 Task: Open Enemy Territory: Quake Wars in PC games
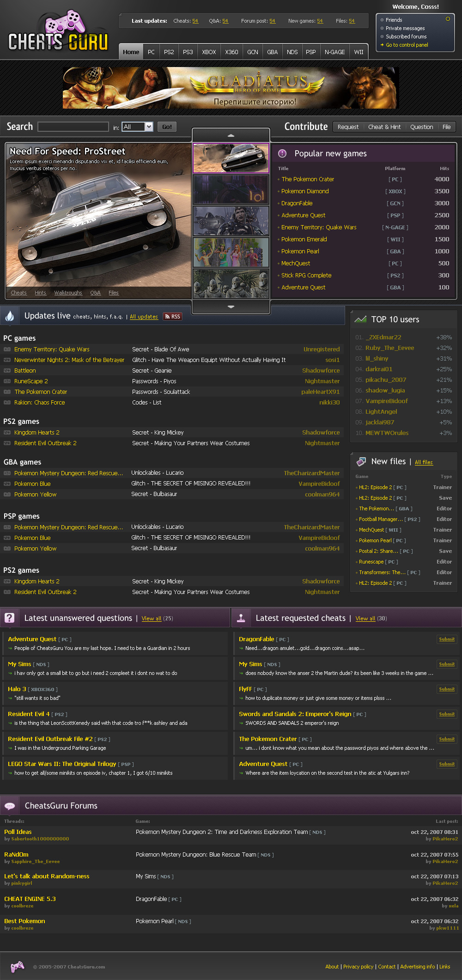[52, 349]
